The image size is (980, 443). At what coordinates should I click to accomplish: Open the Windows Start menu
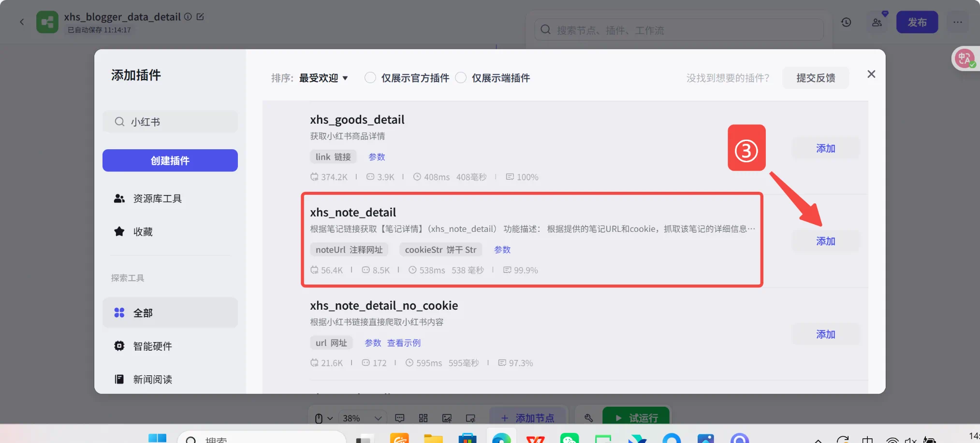[157, 439]
